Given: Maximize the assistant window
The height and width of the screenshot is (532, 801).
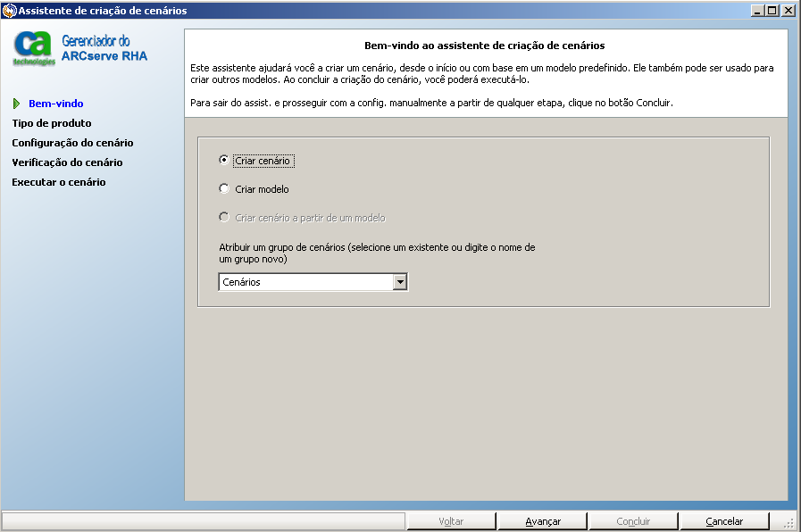Looking at the screenshot, I should point(772,10).
